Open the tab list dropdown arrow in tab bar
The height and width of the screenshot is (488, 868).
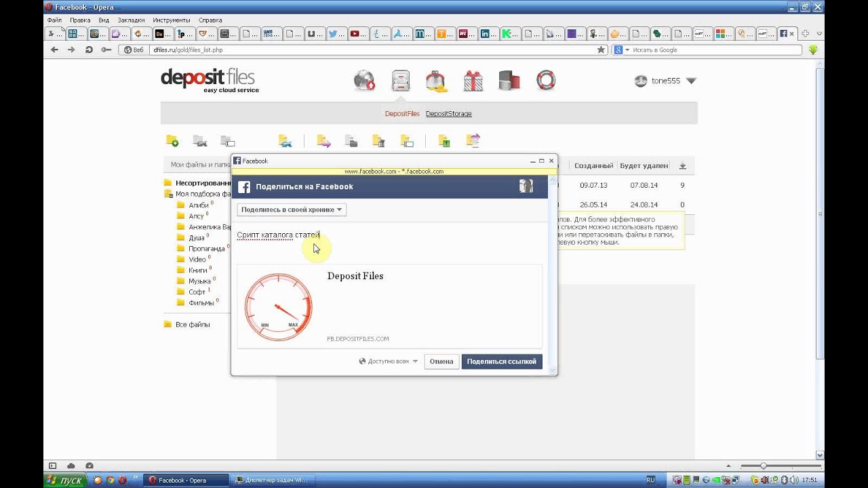(819, 33)
